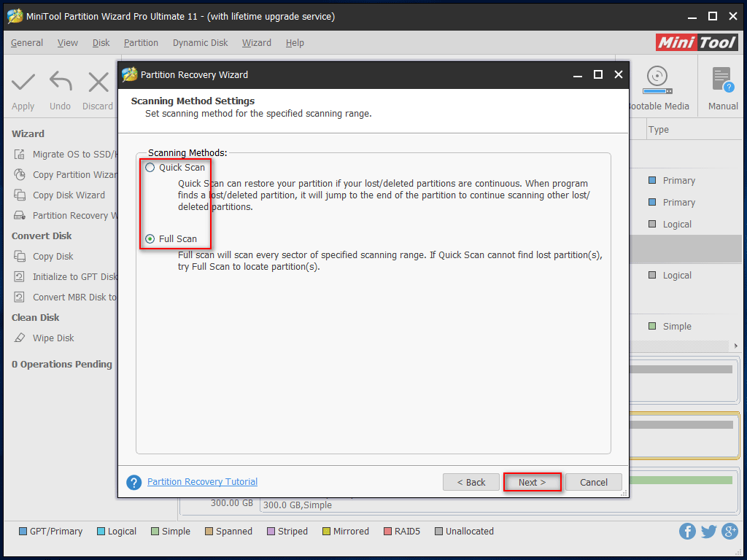Click the Unallocated legend color swatch
Viewport: 747px width, 560px height.
tap(438, 532)
